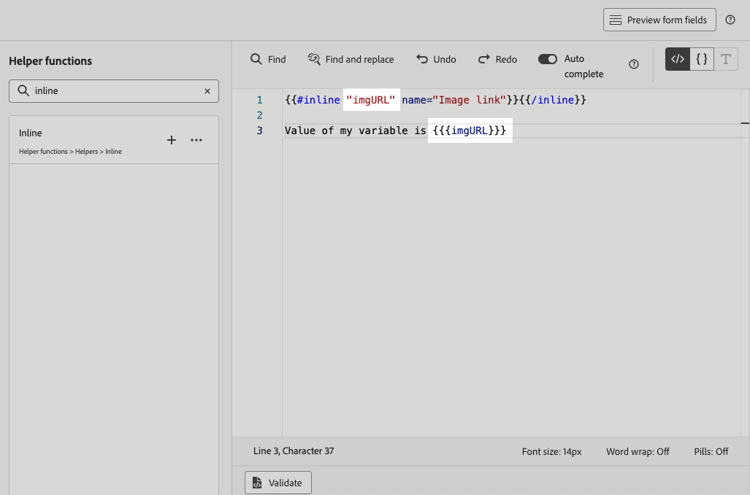
Task: Select the Inline helper function entry
Action: point(114,140)
